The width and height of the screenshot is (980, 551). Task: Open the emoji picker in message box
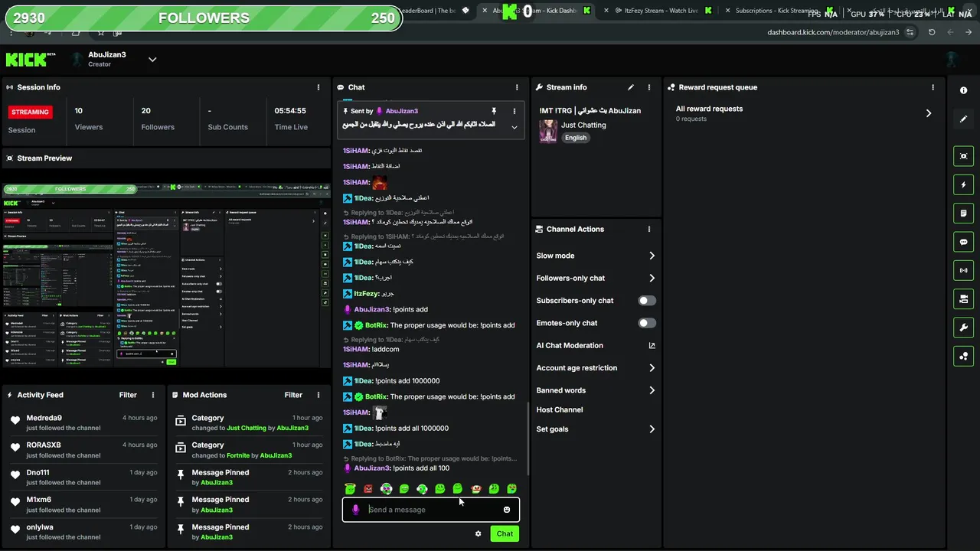pos(507,510)
